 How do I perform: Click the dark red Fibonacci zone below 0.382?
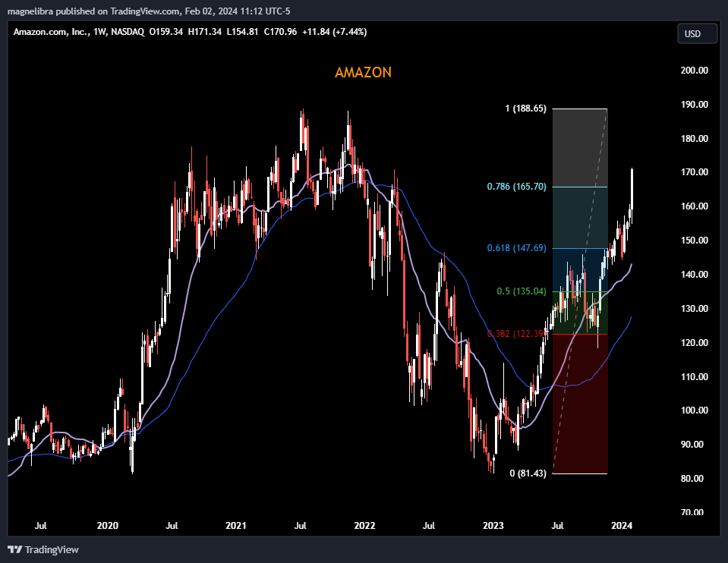580,404
